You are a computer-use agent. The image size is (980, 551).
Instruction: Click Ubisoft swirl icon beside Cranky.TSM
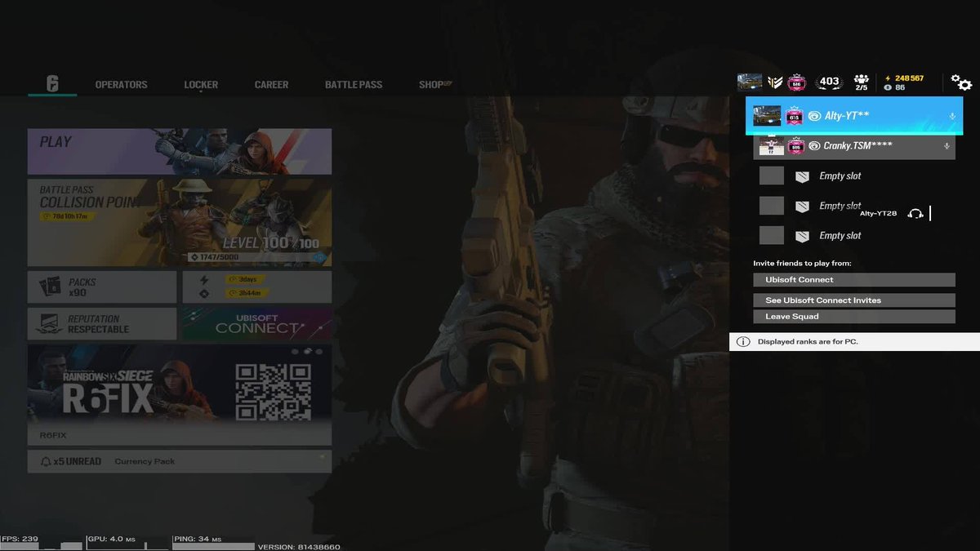coord(814,146)
